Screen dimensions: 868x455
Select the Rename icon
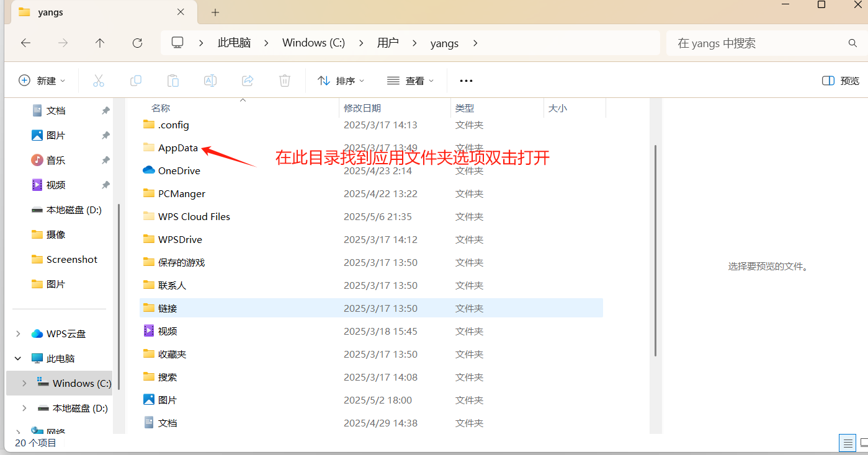210,81
